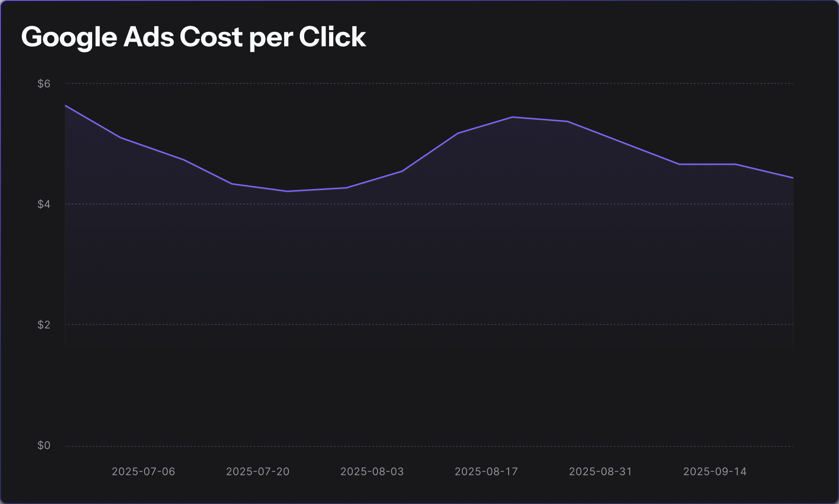Click the 2025-09-14 date label
Image resolution: width=839 pixels, height=504 pixels.
tap(715, 472)
